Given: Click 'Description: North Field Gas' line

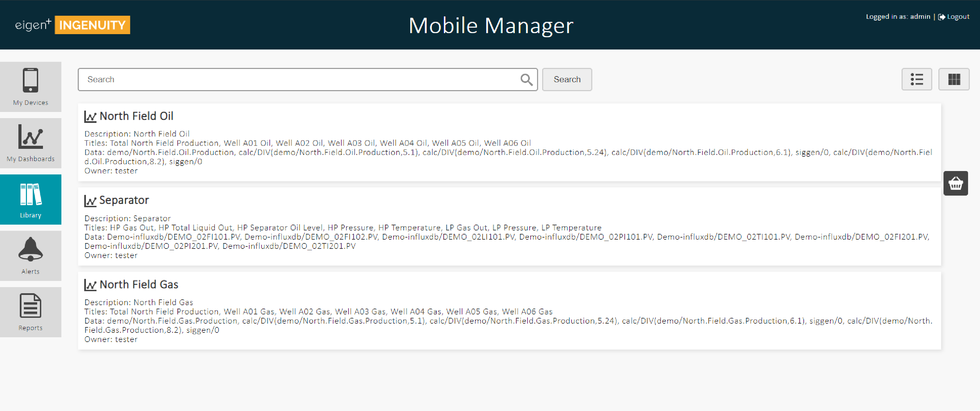Looking at the screenshot, I should tap(138, 302).
